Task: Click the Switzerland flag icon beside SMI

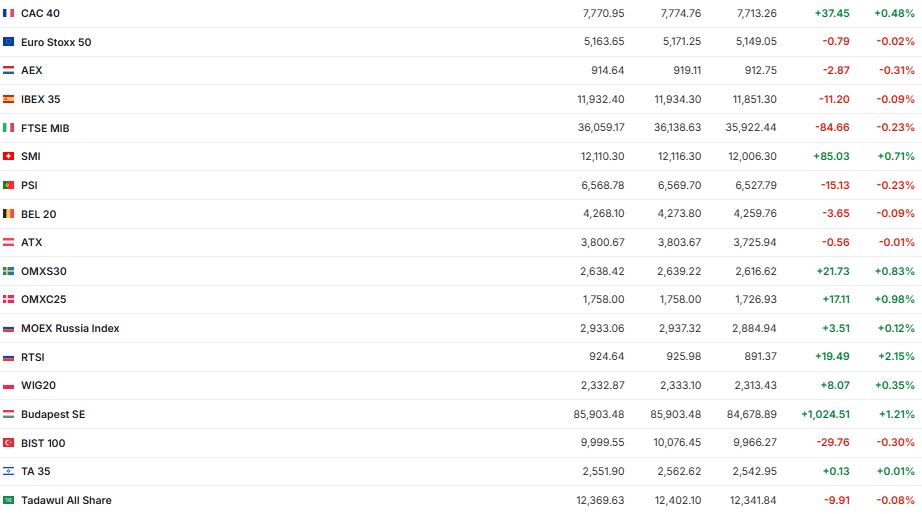Action: (x=9, y=156)
